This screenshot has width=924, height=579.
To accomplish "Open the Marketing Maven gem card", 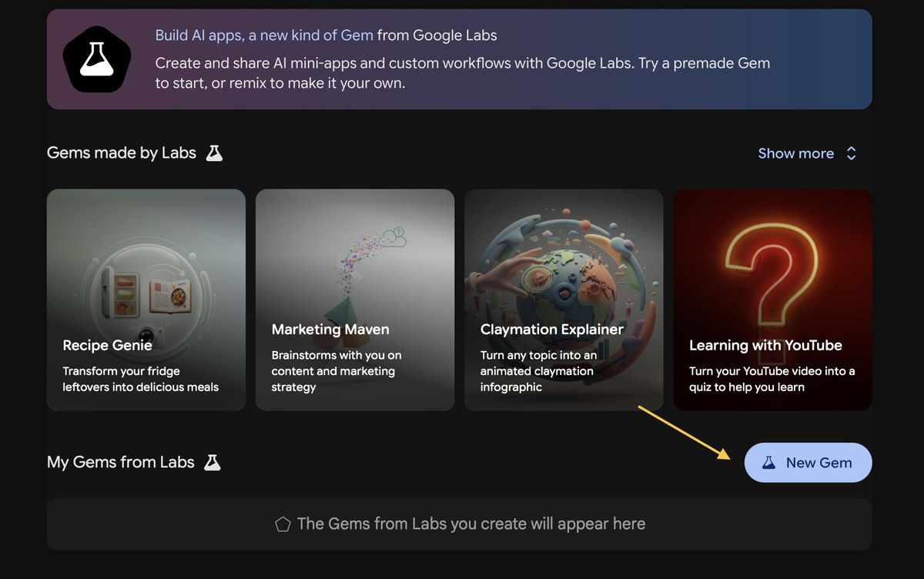I will coord(355,300).
